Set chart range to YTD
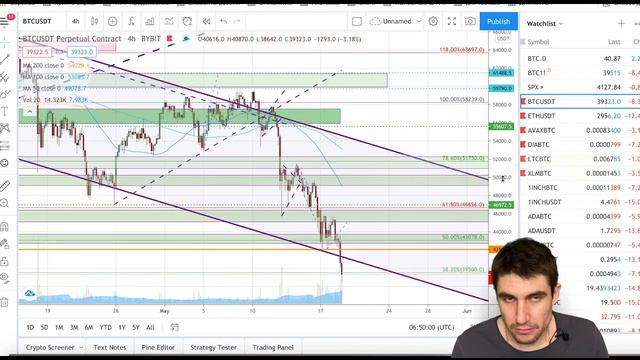This screenshot has height=360, width=640. 106,327
